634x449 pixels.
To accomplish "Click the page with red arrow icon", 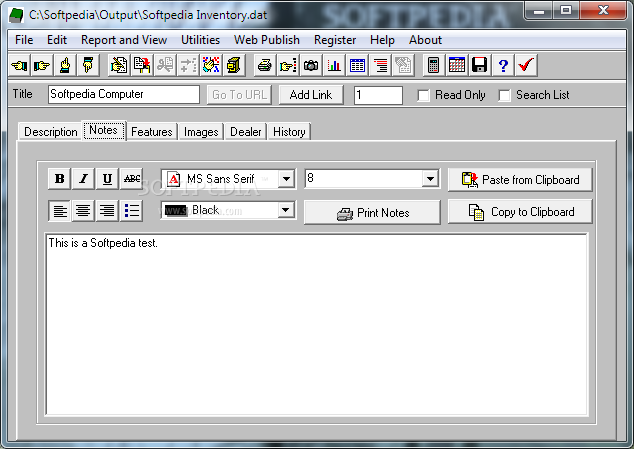I will pyautogui.click(x=142, y=65).
